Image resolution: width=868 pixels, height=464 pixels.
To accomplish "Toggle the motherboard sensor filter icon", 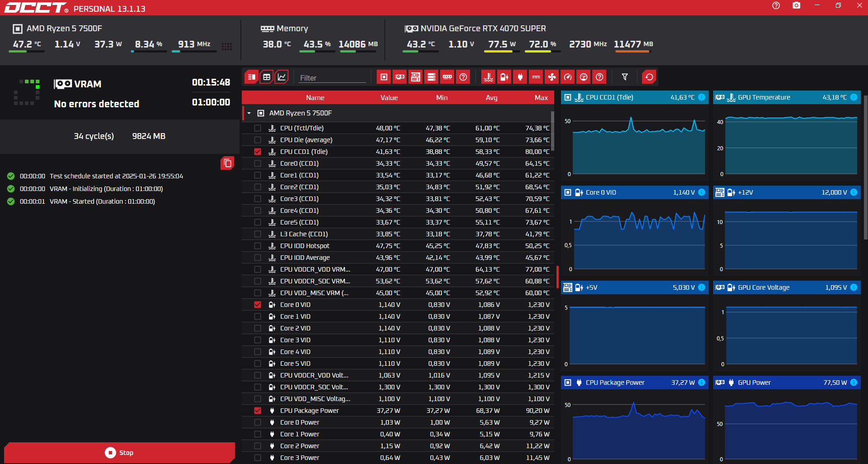I will pos(416,77).
